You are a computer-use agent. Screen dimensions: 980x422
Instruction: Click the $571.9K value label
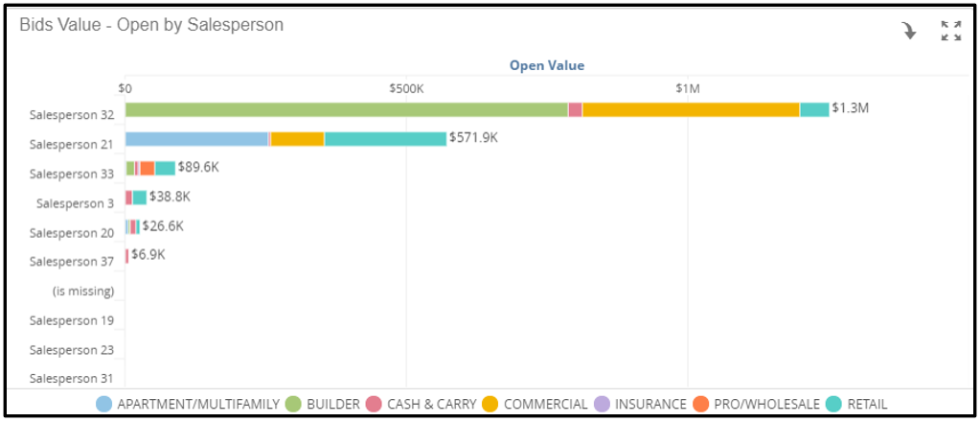tap(473, 137)
